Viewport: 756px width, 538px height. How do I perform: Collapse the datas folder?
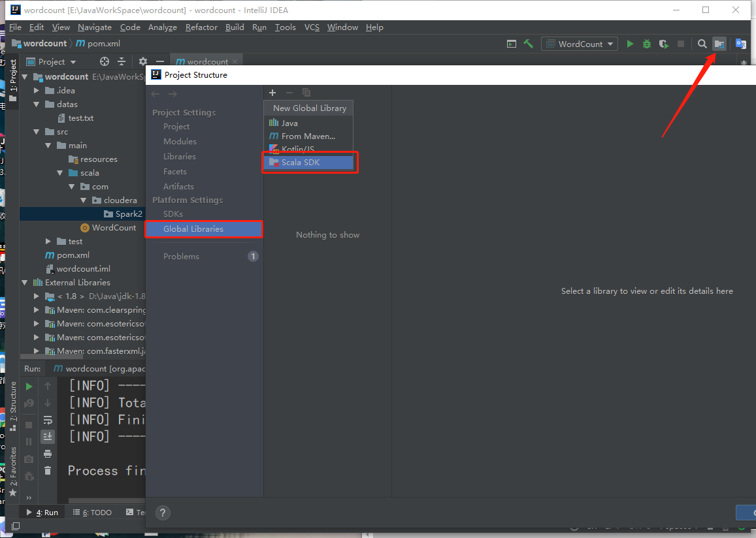point(36,104)
